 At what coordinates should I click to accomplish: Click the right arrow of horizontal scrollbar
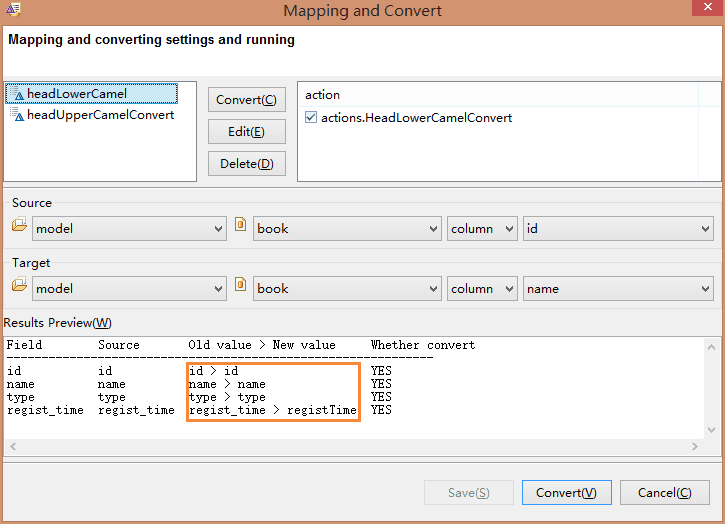[694, 446]
